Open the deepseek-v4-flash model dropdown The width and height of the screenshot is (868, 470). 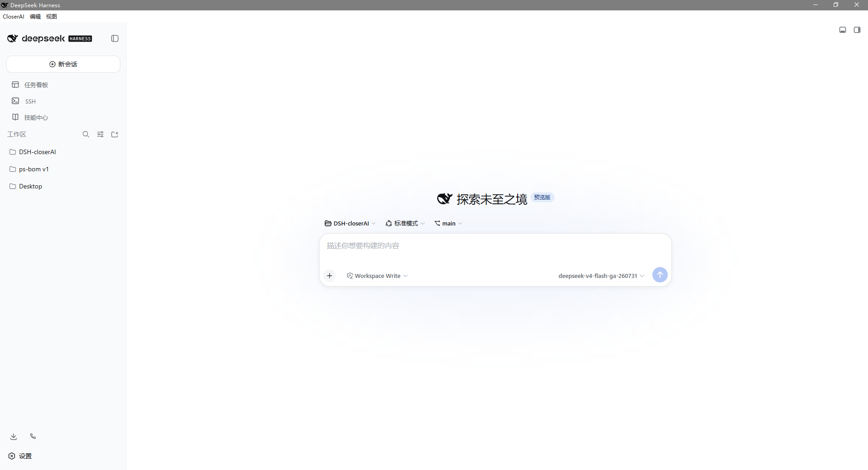coord(601,276)
